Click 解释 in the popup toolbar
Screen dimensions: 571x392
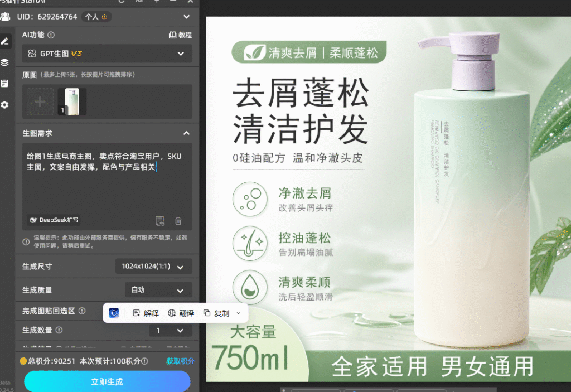[x=146, y=313]
